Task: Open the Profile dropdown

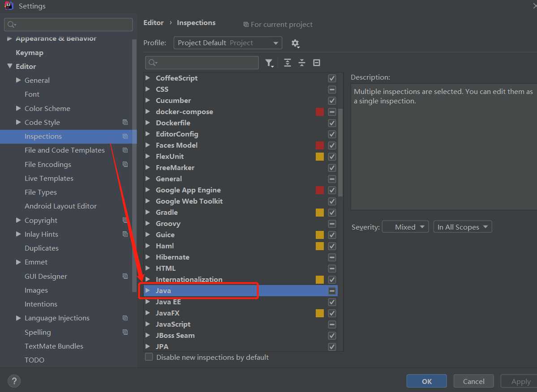Action: coord(228,43)
